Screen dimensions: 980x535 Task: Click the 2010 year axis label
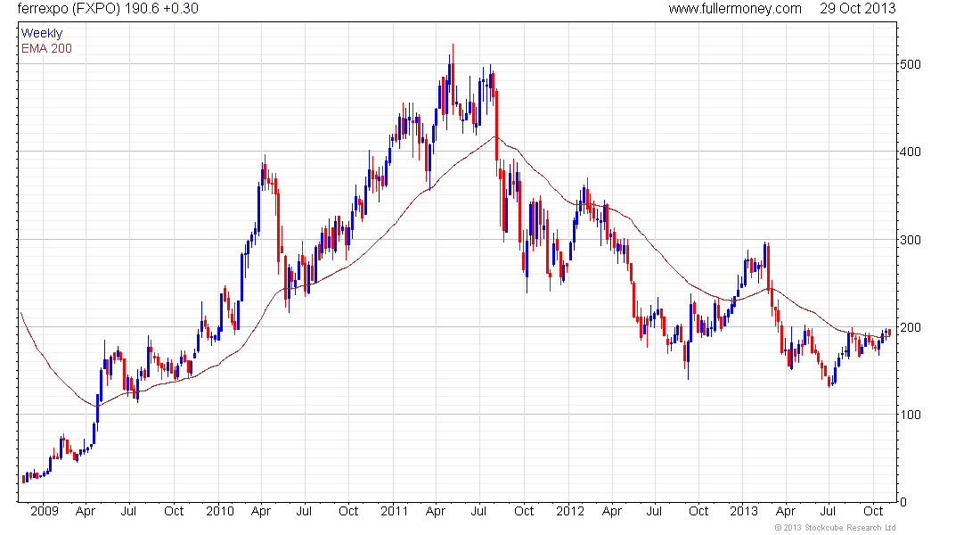(x=220, y=511)
